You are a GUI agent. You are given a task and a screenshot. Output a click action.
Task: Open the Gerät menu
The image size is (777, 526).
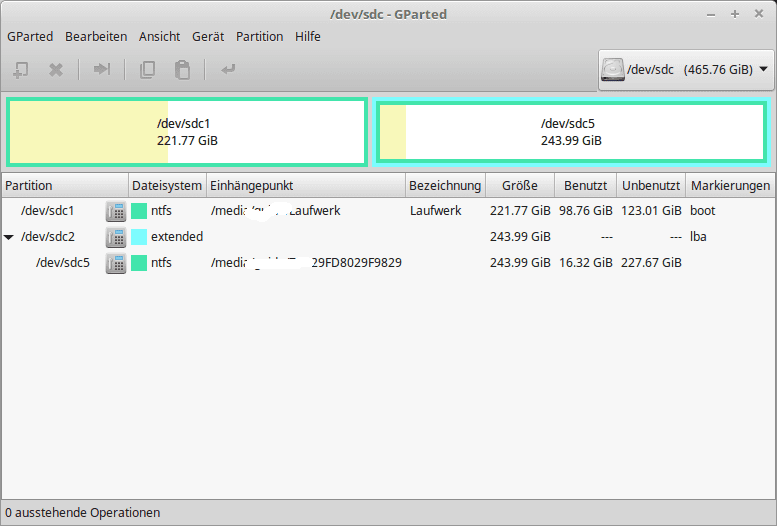[208, 37]
